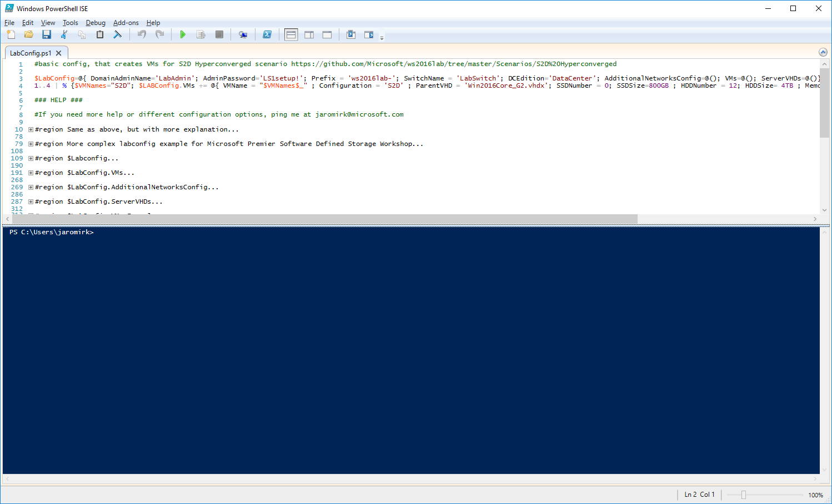Expand the '#region $LabConfig.VMs...' fold

coord(31,173)
